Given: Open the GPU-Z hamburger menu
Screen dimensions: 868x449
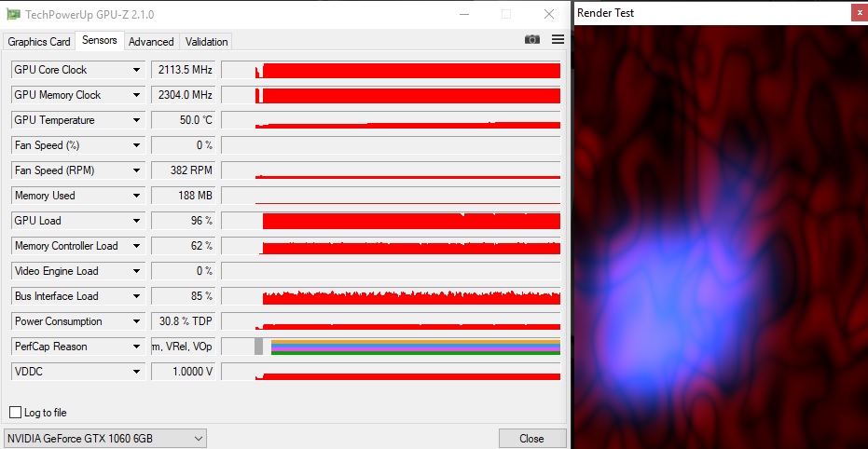Looking at the screenshot, I should (558, 39).
